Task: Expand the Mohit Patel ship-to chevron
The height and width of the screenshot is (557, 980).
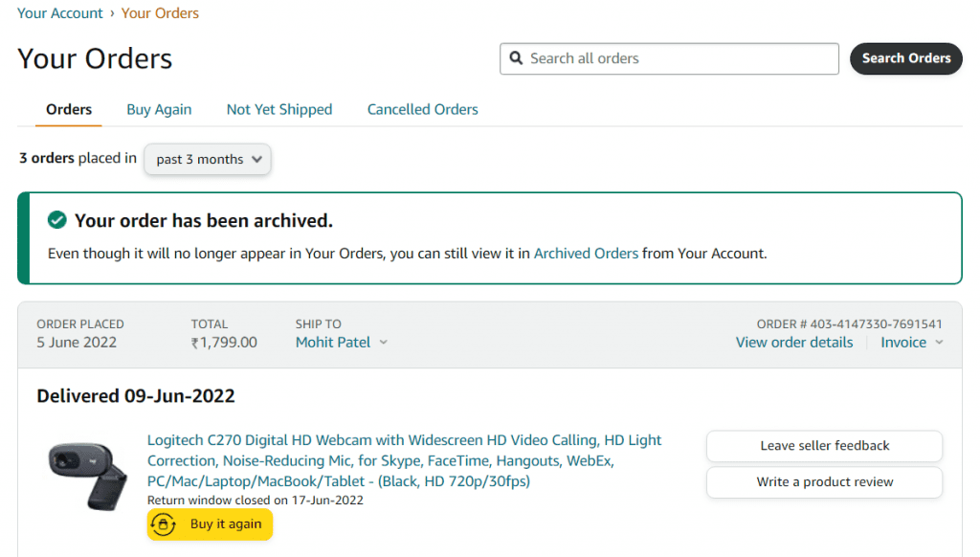Action: coord(384,342)
